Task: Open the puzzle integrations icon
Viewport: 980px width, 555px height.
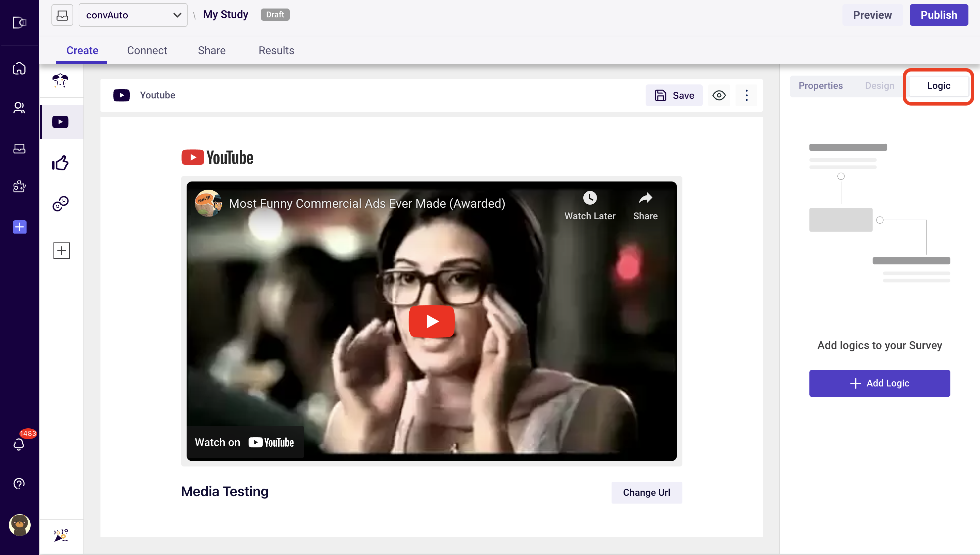Action: click(x=19, y=186)
